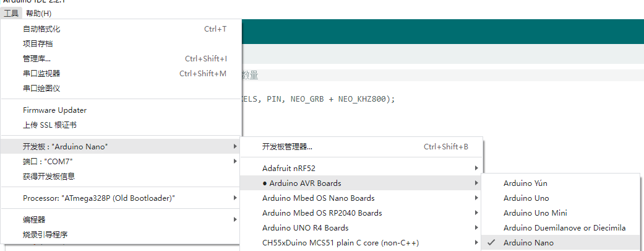
Task: Expand 端口: "COM7" port submenu
Action: [x=121, y=161]
